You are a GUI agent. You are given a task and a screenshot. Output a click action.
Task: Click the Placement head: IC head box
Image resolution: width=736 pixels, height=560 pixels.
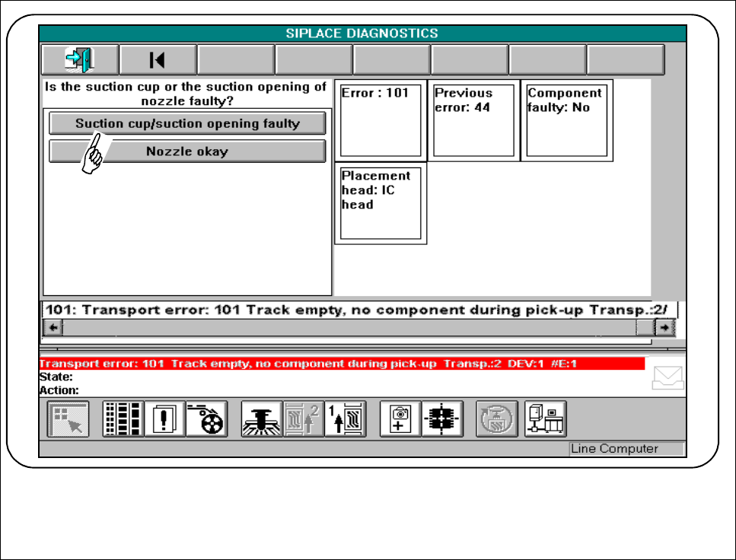pos(381,203)
